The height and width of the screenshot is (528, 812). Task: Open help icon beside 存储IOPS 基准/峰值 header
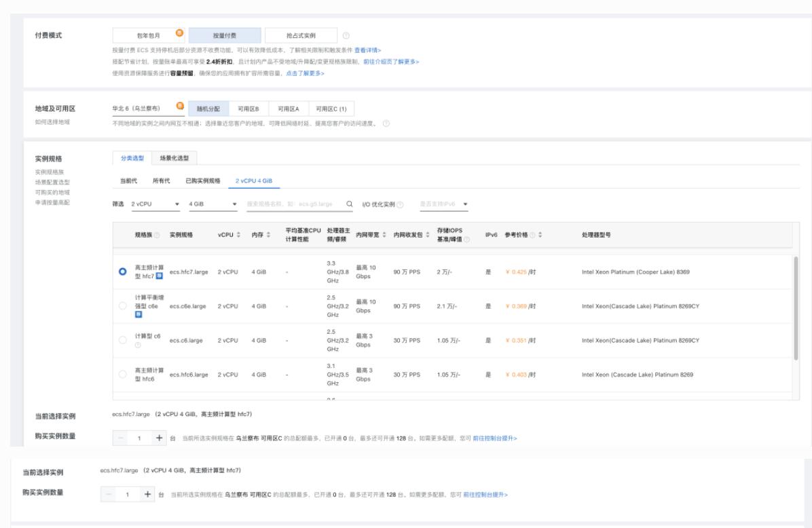point(467,240)
